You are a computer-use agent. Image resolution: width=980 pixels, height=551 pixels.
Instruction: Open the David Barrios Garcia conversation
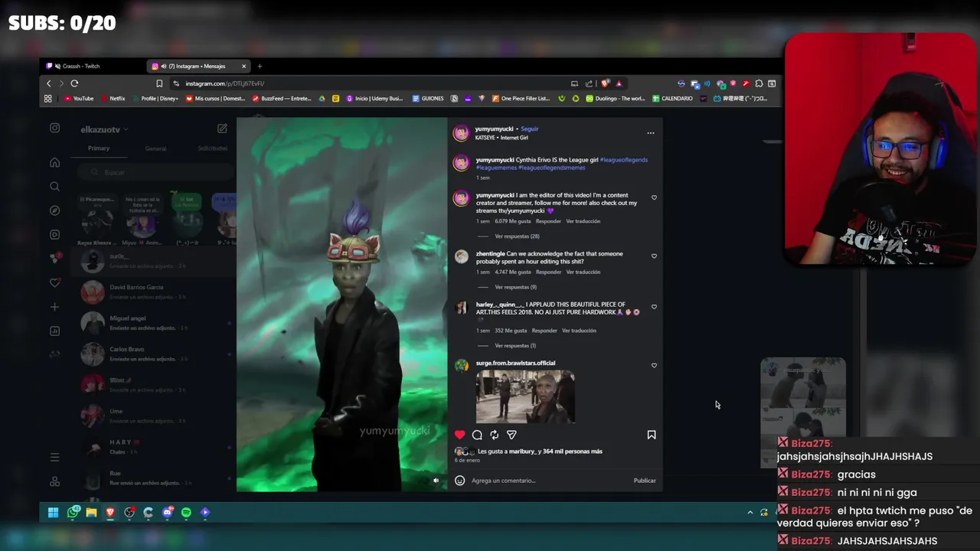pyautogui.click(x=153, y=292)
